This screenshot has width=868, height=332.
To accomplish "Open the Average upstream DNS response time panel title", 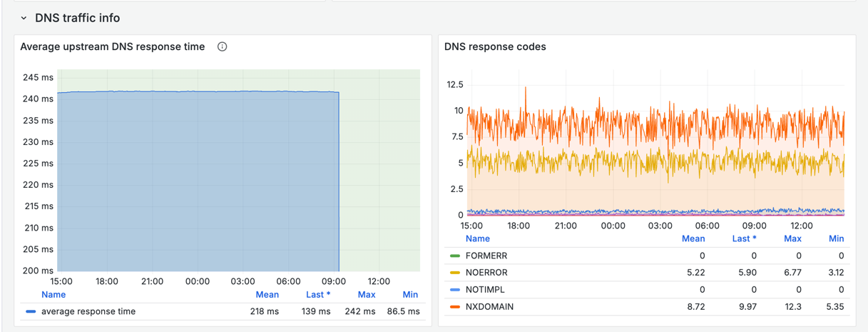I will (113, 47).
